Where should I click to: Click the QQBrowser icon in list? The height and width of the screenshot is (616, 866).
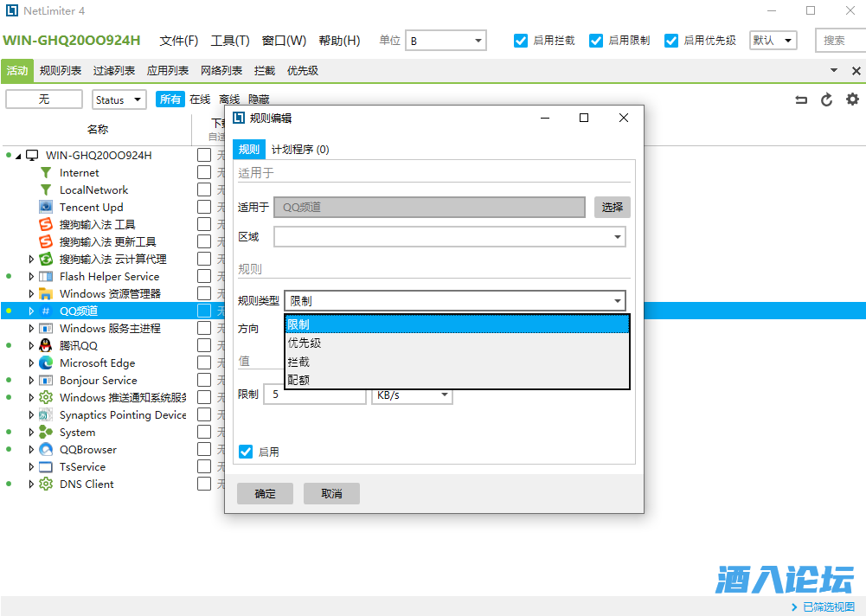coord(46,449)
